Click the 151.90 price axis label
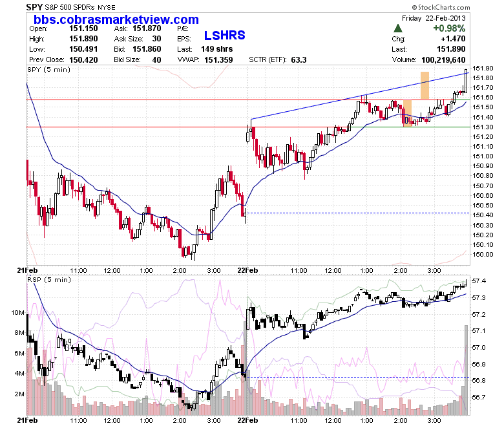The height and width of the screenshot is (426, 504). 483,68
